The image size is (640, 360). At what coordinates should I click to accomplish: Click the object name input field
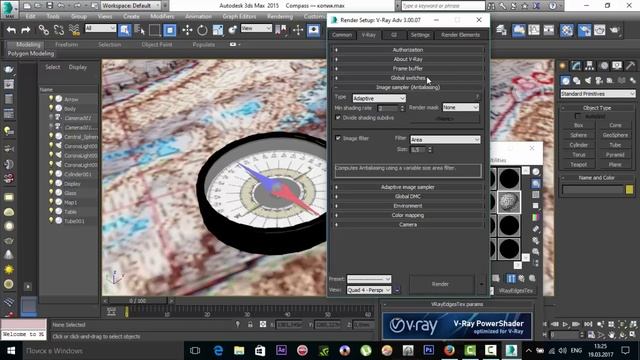click(593, 189)
